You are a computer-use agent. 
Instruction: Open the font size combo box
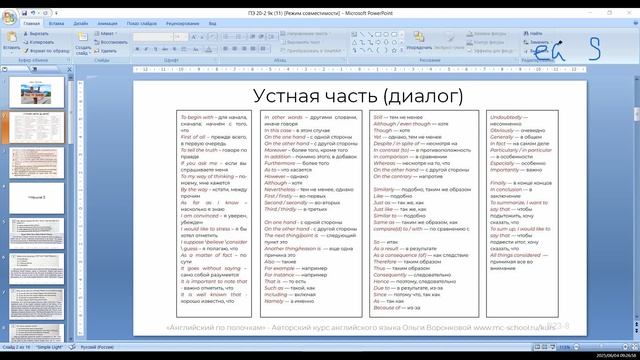click(180, 37)
